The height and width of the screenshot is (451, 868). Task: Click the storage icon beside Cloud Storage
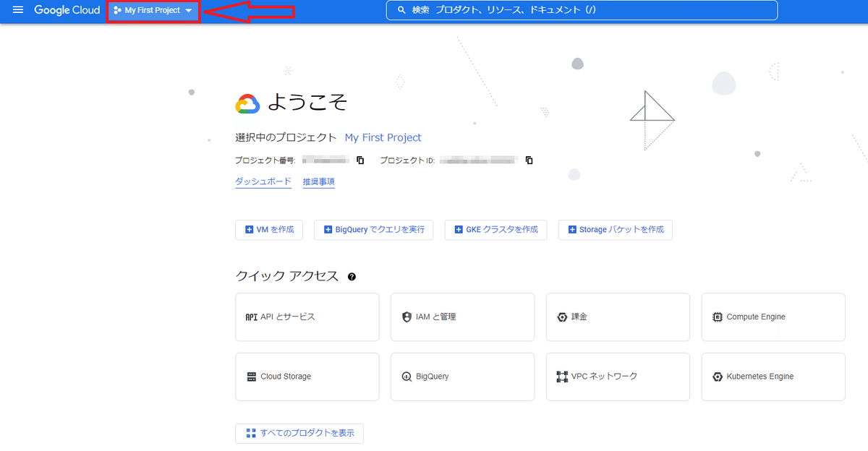point(252,377)
